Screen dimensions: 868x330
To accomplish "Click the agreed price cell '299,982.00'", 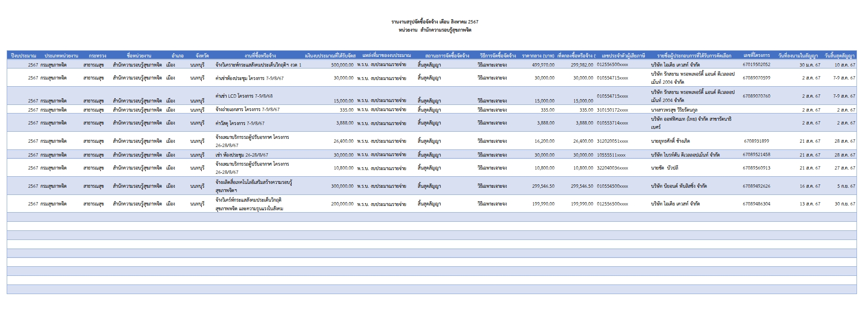I will pyautogui.click(x=582, y=65).
